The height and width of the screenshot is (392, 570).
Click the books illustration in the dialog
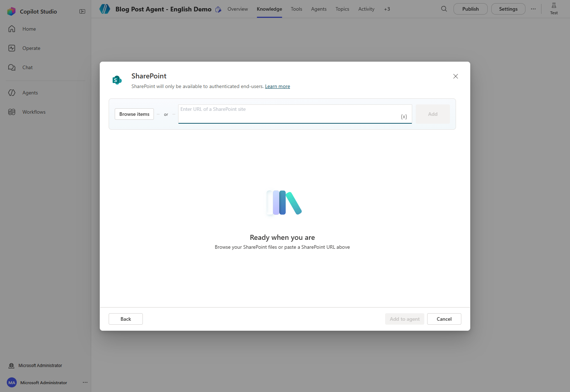[284, 202]
